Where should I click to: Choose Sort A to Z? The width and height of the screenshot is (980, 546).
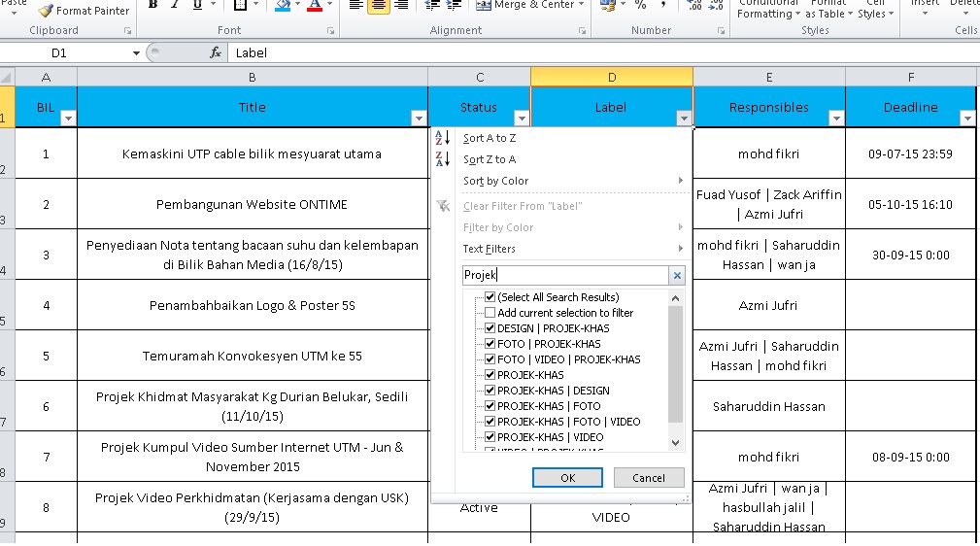[490, 138]
